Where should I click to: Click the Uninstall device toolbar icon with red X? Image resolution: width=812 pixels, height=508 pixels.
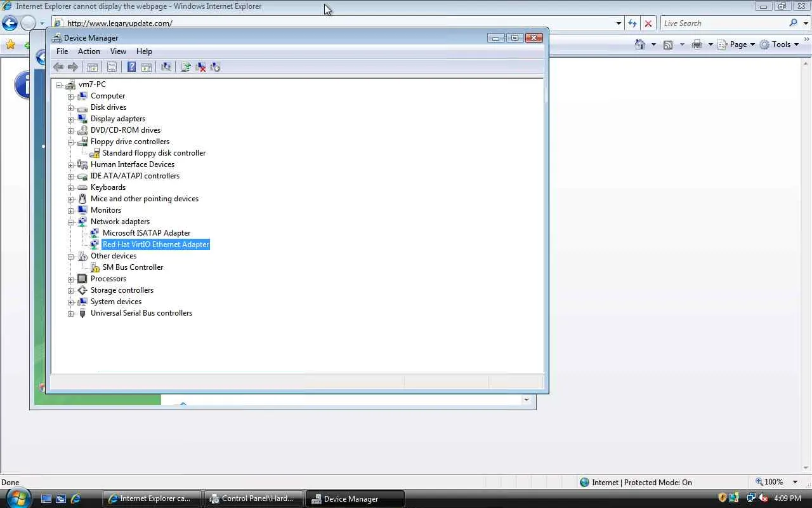200,67
